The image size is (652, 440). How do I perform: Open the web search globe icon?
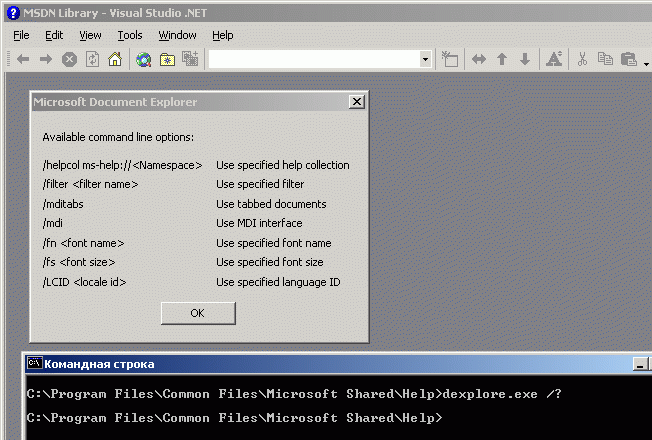pos(143,59)
